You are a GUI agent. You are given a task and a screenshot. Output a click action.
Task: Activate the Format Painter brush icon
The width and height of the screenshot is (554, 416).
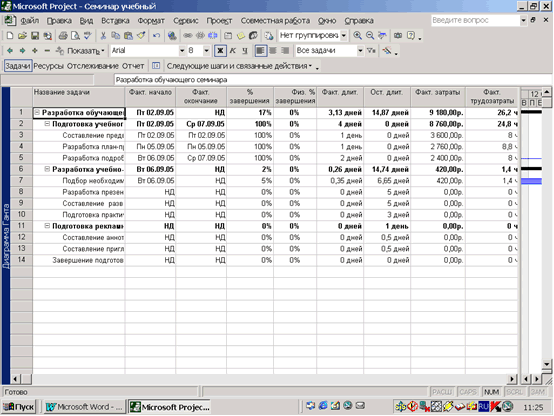click(141, 36)
